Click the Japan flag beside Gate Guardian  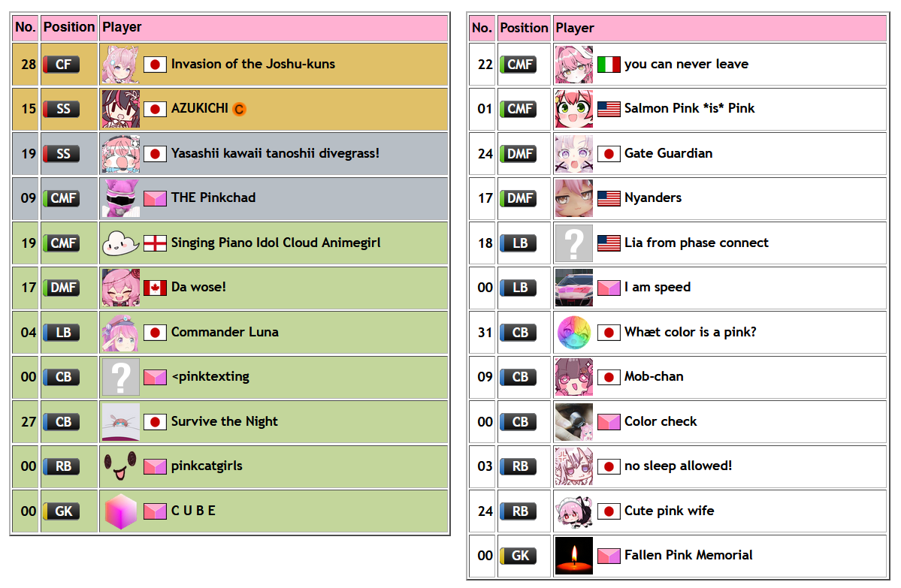click(x=609, y=154)
